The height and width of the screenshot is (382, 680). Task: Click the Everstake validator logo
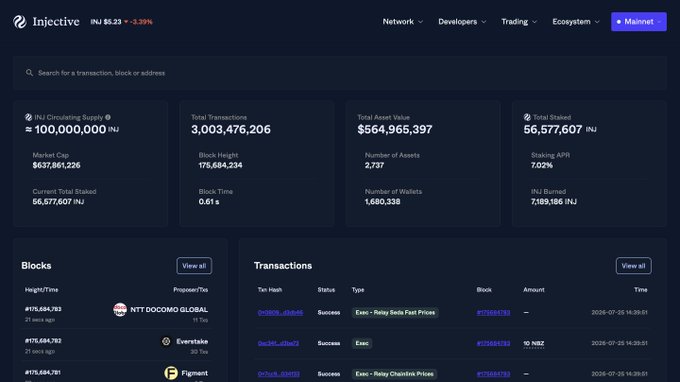coord(166,341)
